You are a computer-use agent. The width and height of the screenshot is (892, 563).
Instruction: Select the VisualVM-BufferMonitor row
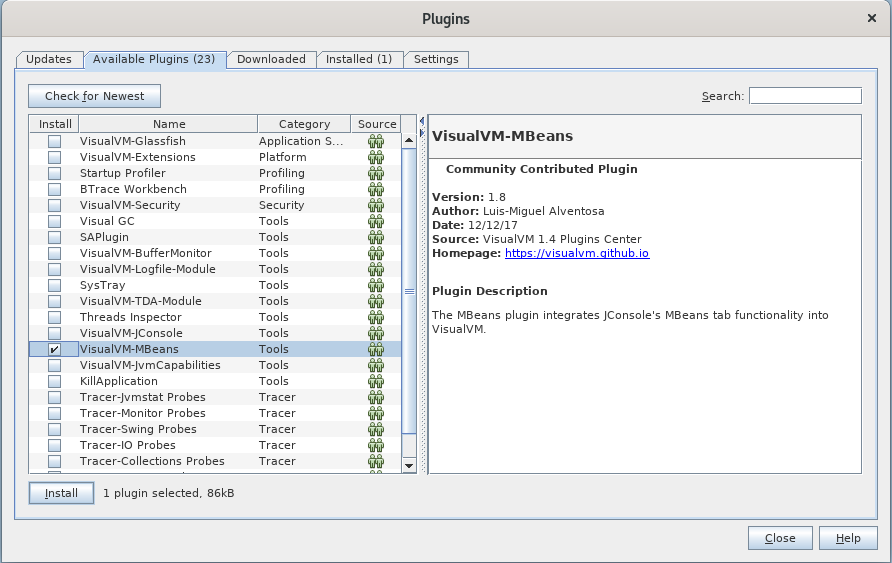[x=215, y=253]
